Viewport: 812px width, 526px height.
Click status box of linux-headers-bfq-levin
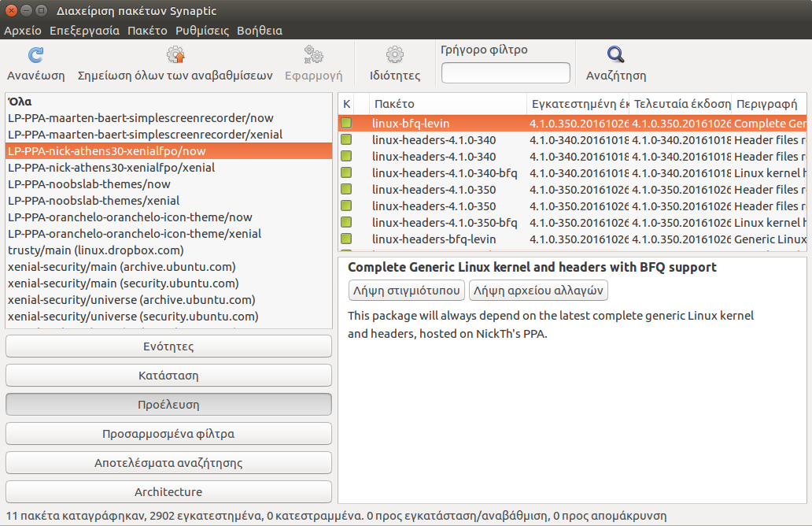[x=346, y=239]
